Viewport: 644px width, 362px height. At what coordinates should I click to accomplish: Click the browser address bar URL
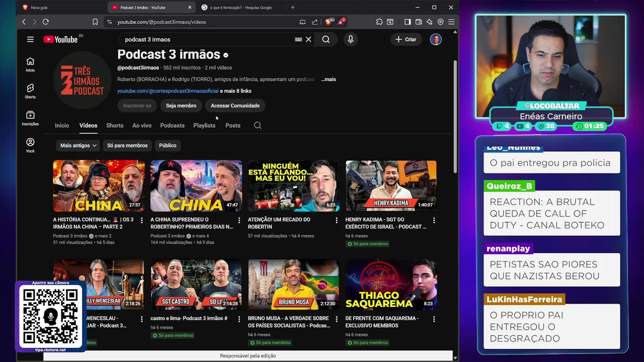click(162, 22)
